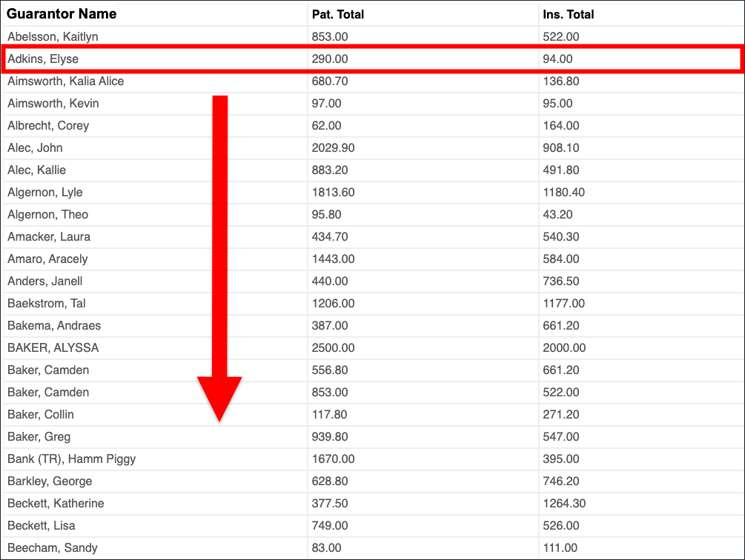This screenshot has width=745, height=560.
Task: Select Bakema, Andraes name
Action: [54, 326]
